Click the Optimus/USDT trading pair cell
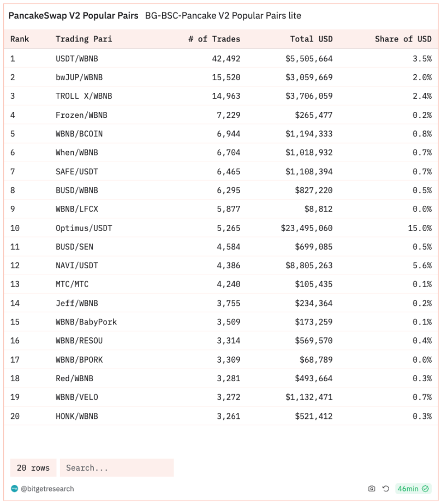This screenshot has height=504, width=441. click(x=84, y=228)
